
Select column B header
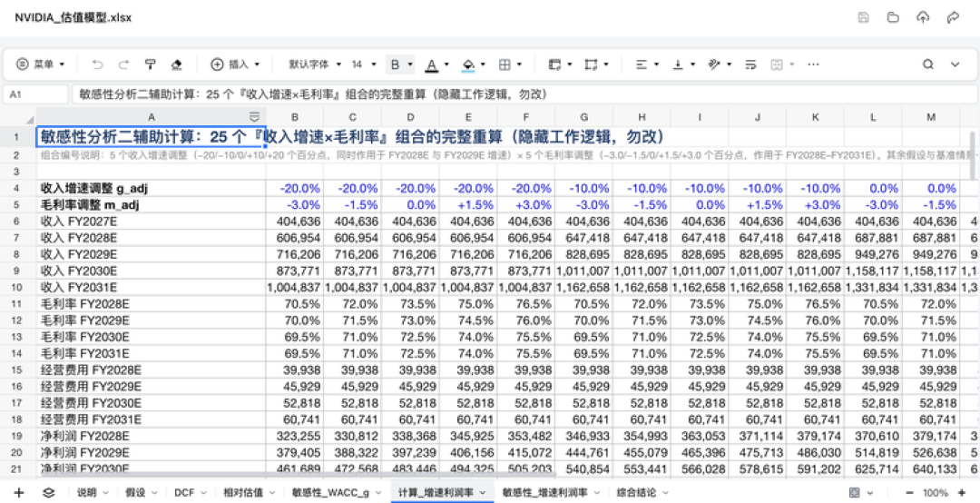(295, 117)
